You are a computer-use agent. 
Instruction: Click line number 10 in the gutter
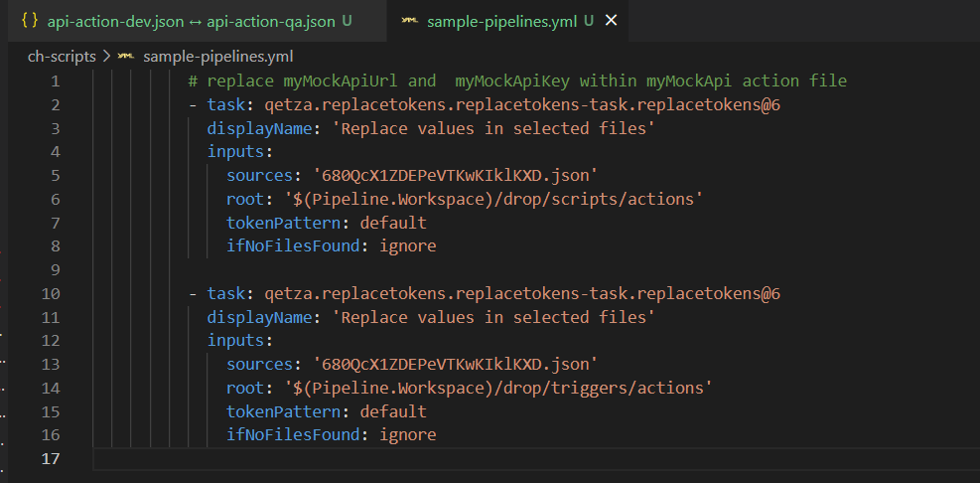click(52, 293)
